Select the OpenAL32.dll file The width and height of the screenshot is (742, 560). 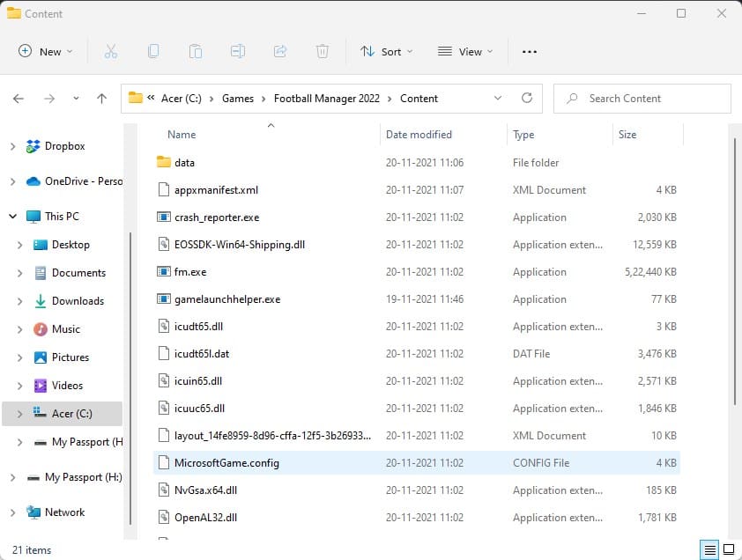(417, 518)
